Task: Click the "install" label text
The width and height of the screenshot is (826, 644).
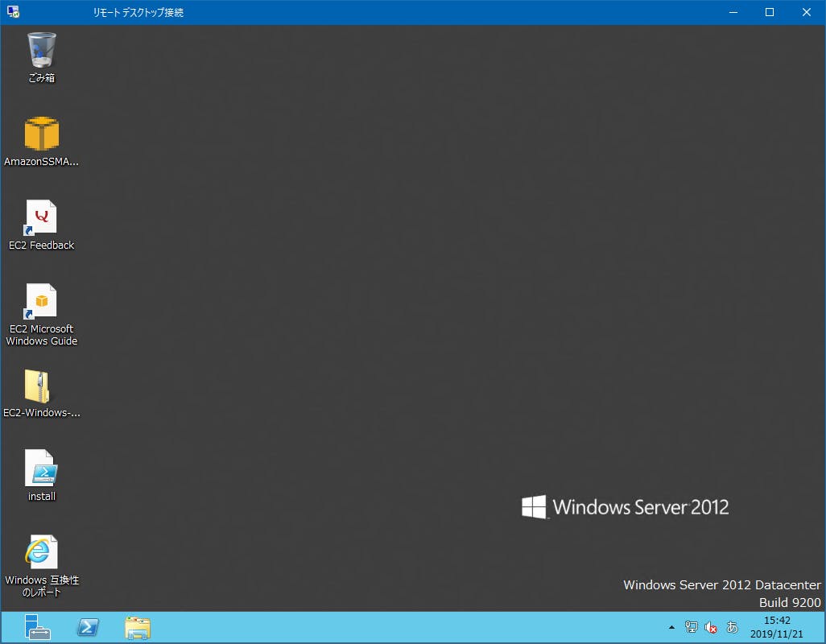Action: coord(42,496)
